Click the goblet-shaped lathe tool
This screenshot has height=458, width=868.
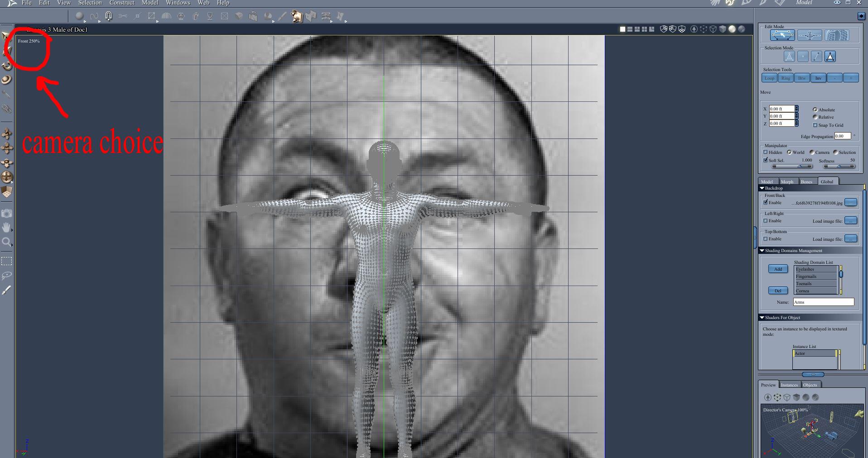(x=210, y=16)
